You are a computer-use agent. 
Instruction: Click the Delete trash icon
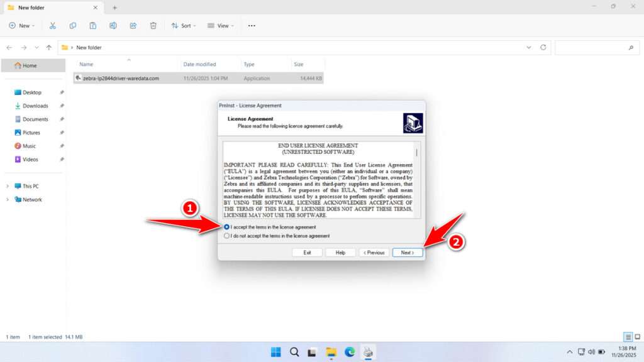click(153, 25)
